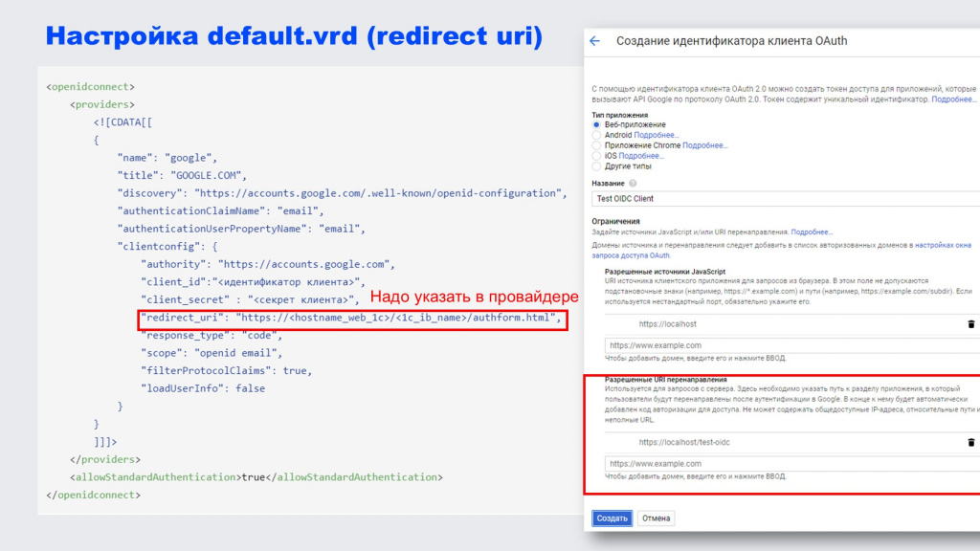The image size is (980, 551).
Task: Choose the Другие типы radio option
Action: [597, 165]
